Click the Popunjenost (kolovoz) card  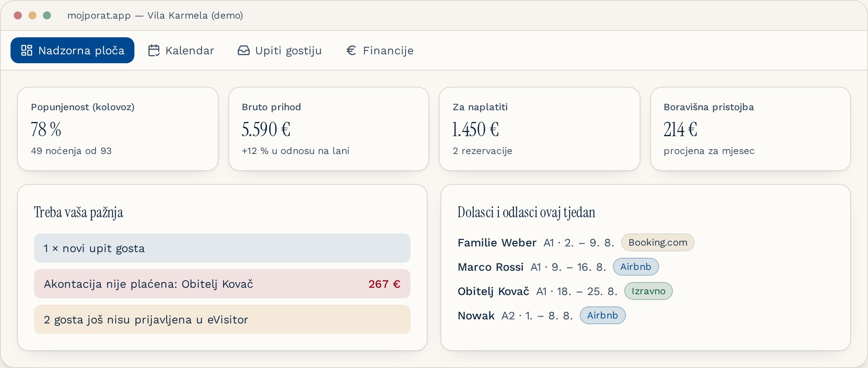pyautogui.click(x=118, y=129)
